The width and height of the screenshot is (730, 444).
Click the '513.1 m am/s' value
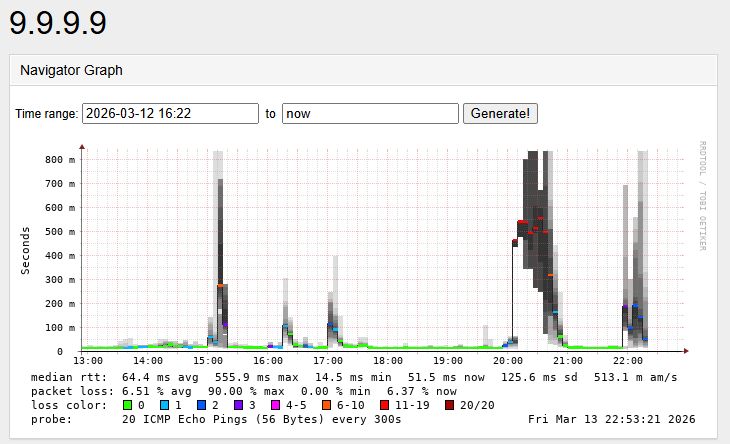click(x=635, y=377)
